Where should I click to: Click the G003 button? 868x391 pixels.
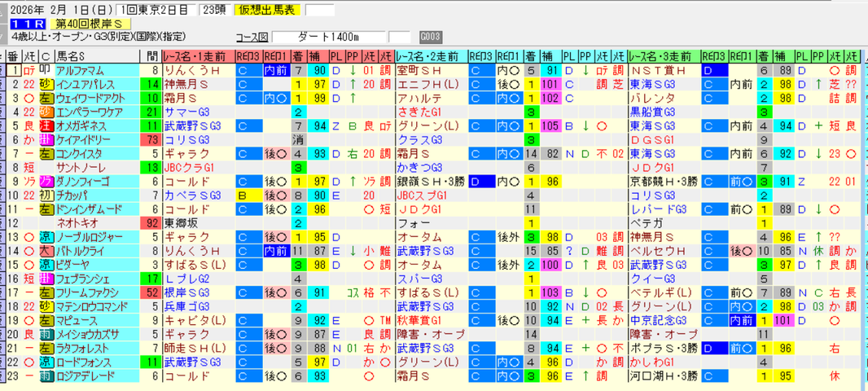pyautogui.click(x=430, y=37)
